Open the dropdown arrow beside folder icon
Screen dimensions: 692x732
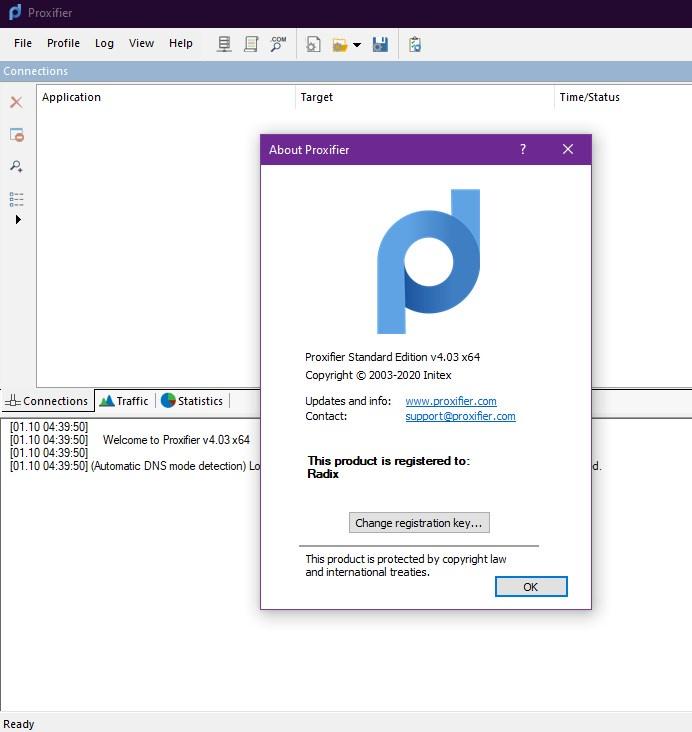(357, 45)
